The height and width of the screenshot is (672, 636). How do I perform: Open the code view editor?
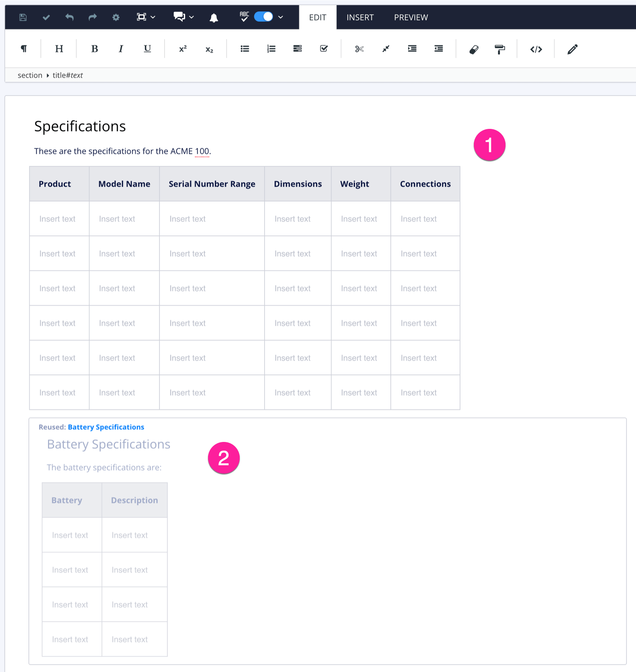(x=536, y=49)
